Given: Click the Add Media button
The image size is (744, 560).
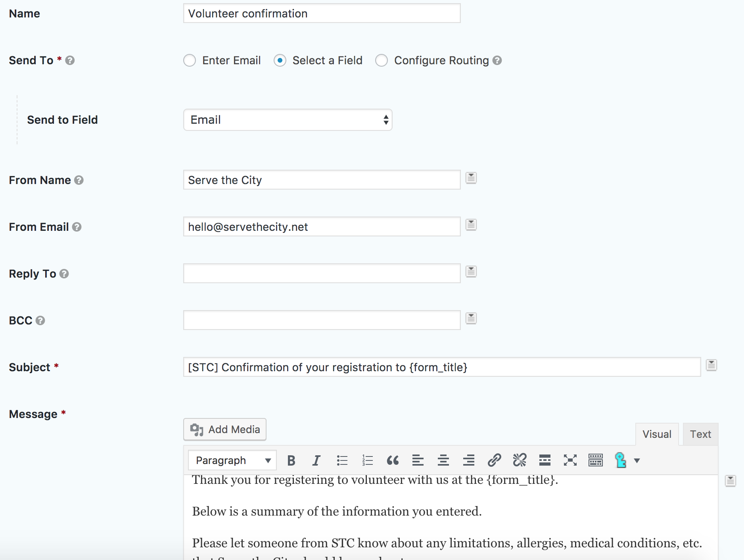Looking at the screenshot, I should click(225, 430).
